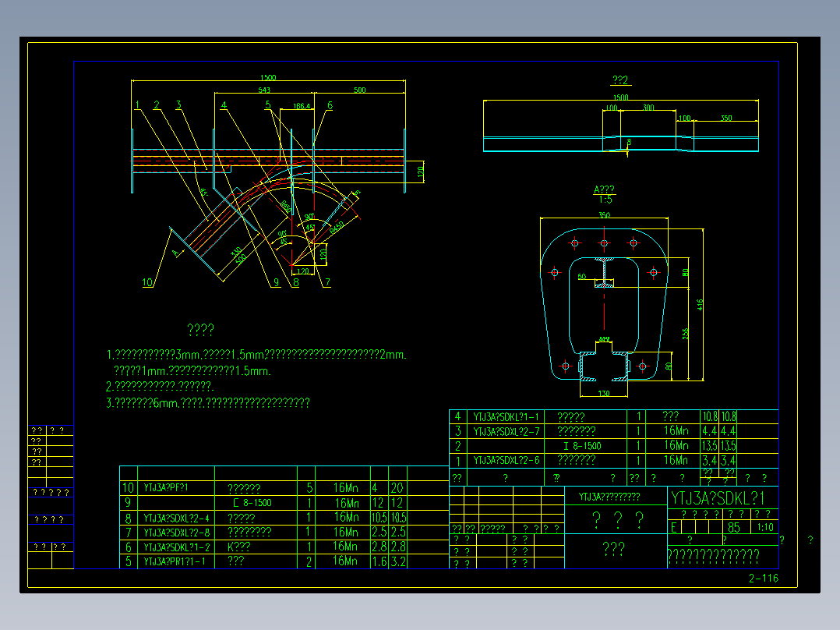Click the total weight 20 in row 10
The width and height of the screenshot is (840, 630).
coord(397,488)
